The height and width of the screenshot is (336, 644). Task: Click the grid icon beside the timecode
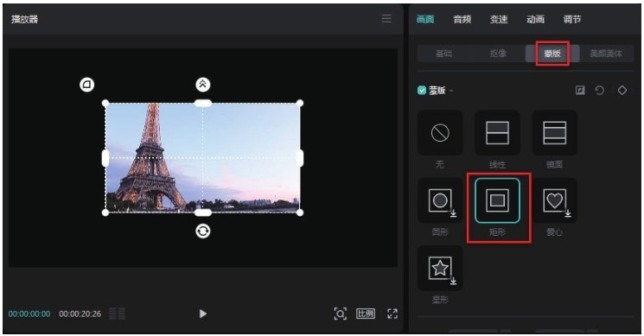click(117, 314)
